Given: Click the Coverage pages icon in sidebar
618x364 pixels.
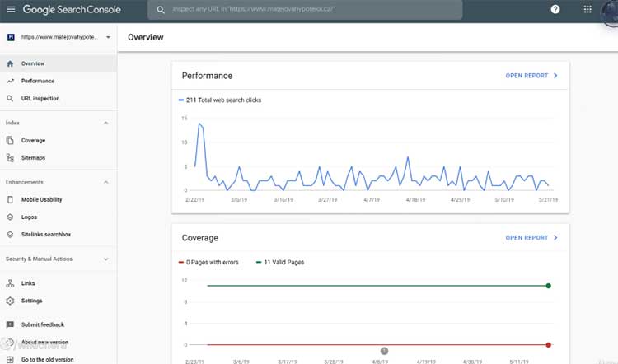Looking at the screenshot, I should click(10, 140).
